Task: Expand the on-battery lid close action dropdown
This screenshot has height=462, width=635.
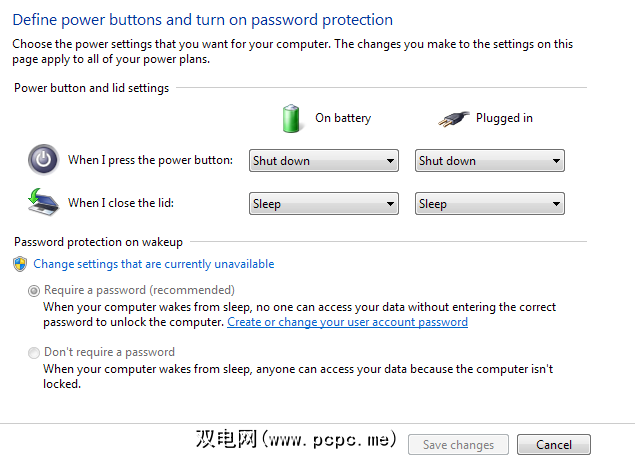Action: [323, 204]
